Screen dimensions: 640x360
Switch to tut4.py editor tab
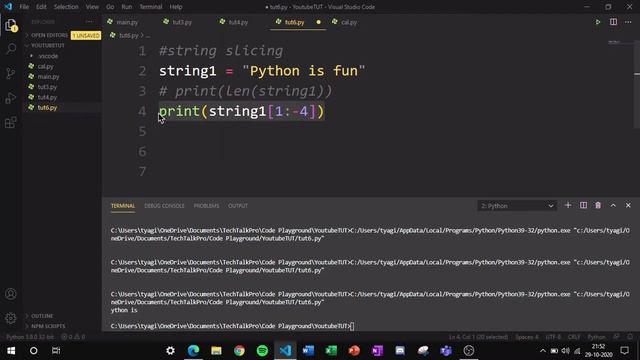238,22
